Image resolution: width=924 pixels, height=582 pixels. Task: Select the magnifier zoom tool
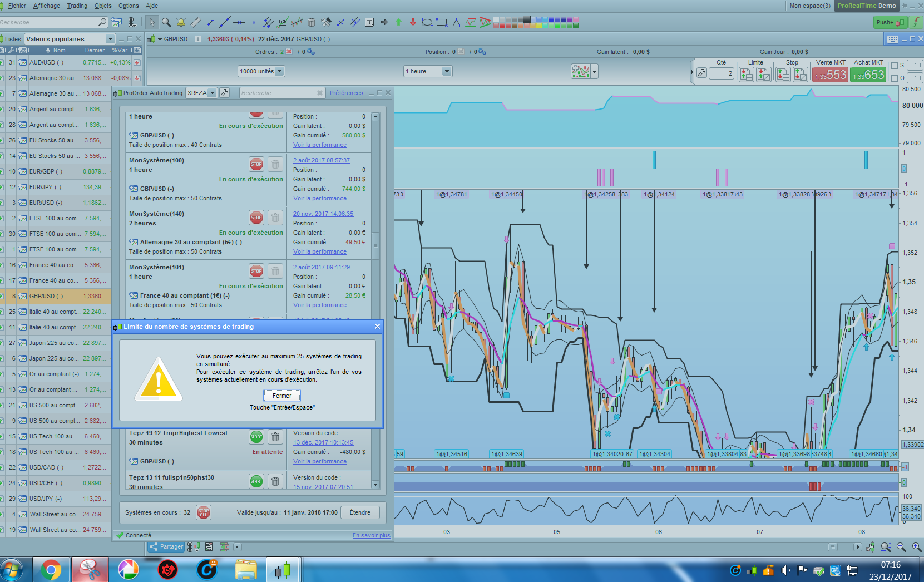166,22
